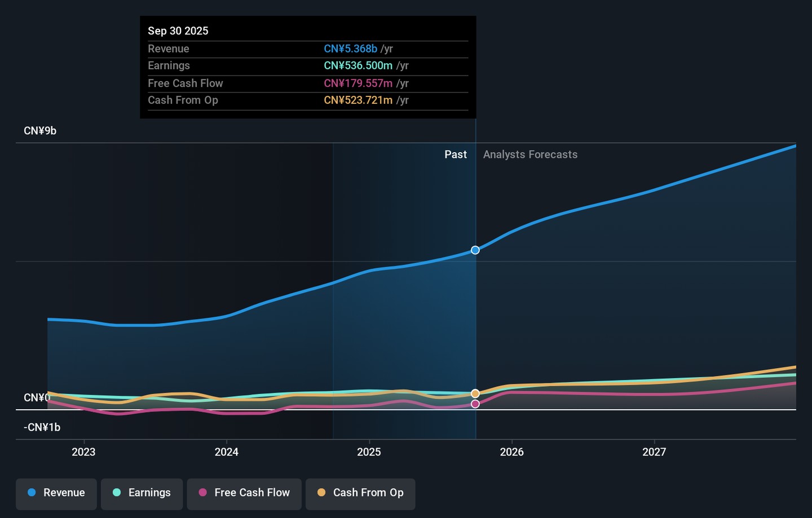Click the CN¥179.557m free cash flow value

pyautogui.click(x=358, y=83)
